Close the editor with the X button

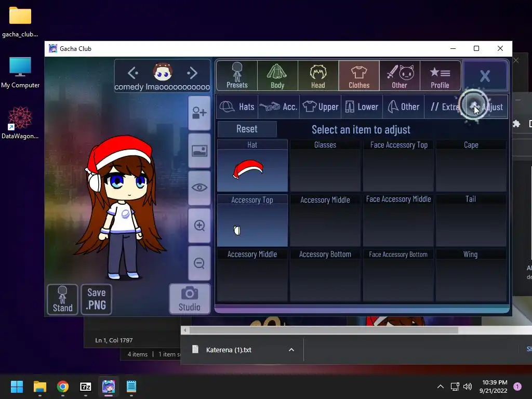pos(485,76)
